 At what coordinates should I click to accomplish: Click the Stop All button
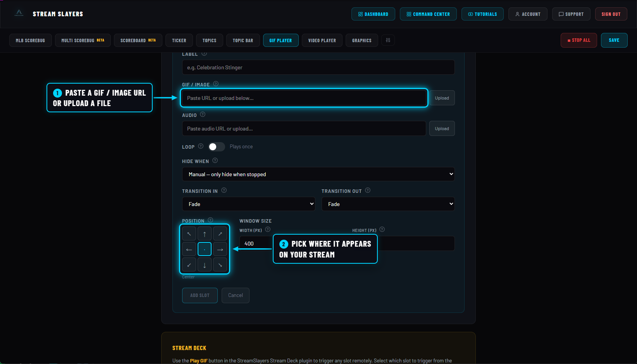[579, 40]
